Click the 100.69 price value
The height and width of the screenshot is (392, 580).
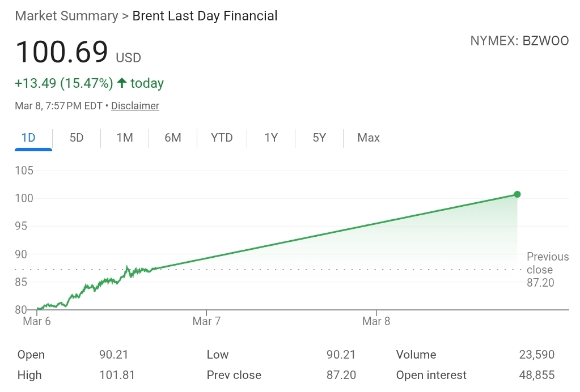[x=62, y=52]
